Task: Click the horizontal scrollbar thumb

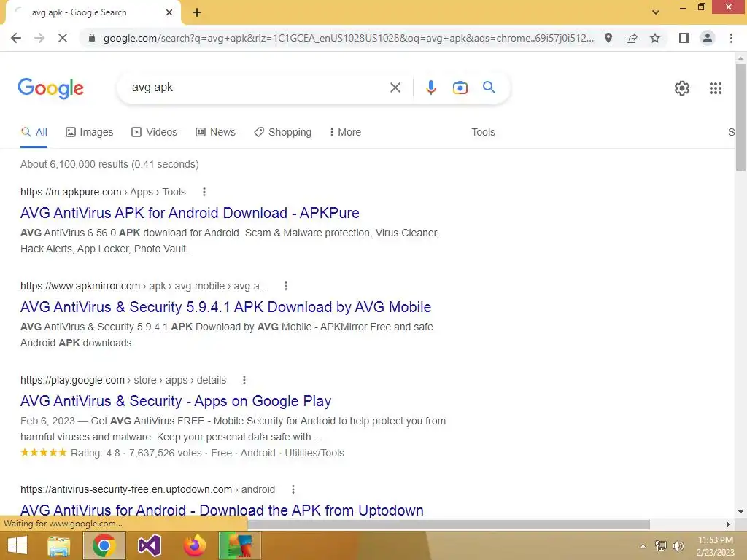Action: point(449,524)
